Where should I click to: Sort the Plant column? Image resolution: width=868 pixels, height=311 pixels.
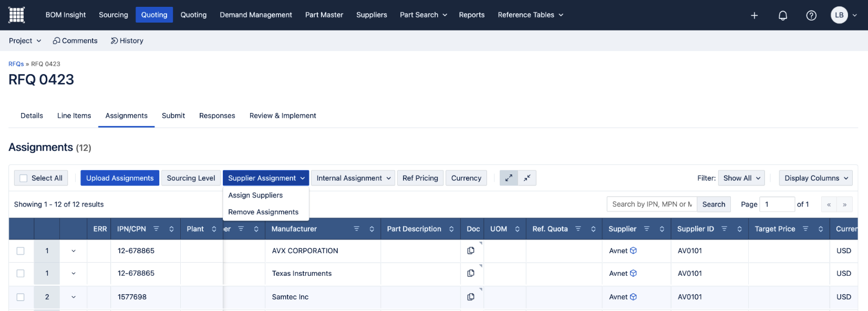(214, 229)
